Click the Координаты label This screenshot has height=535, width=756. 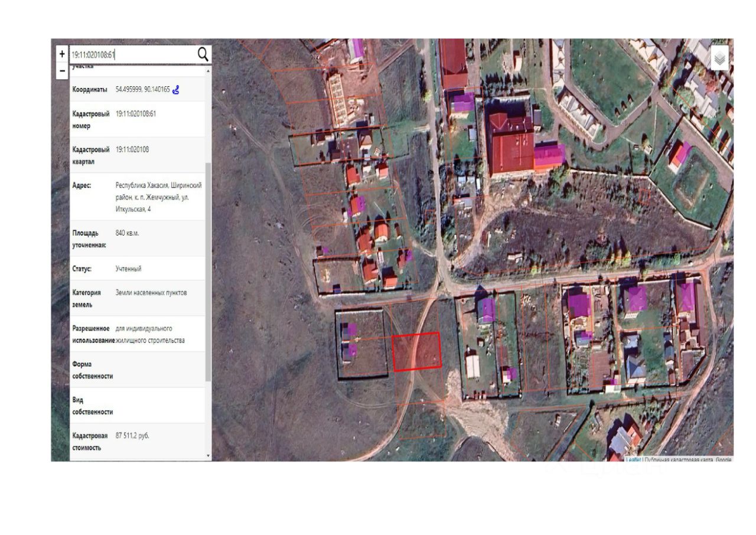click(x=90, y=90)
